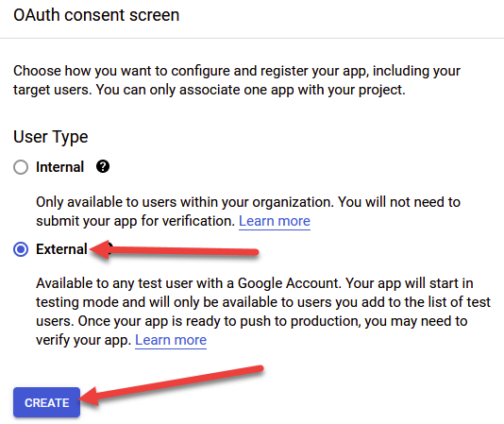Click the partially hidden help icon beside External
Image resolution: width=504 pixels, height=424 pixels.
[110, 248]
